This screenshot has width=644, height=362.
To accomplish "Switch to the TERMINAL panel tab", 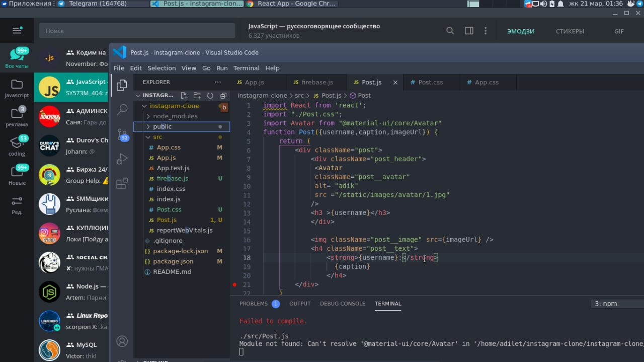I will coord(388,304).
